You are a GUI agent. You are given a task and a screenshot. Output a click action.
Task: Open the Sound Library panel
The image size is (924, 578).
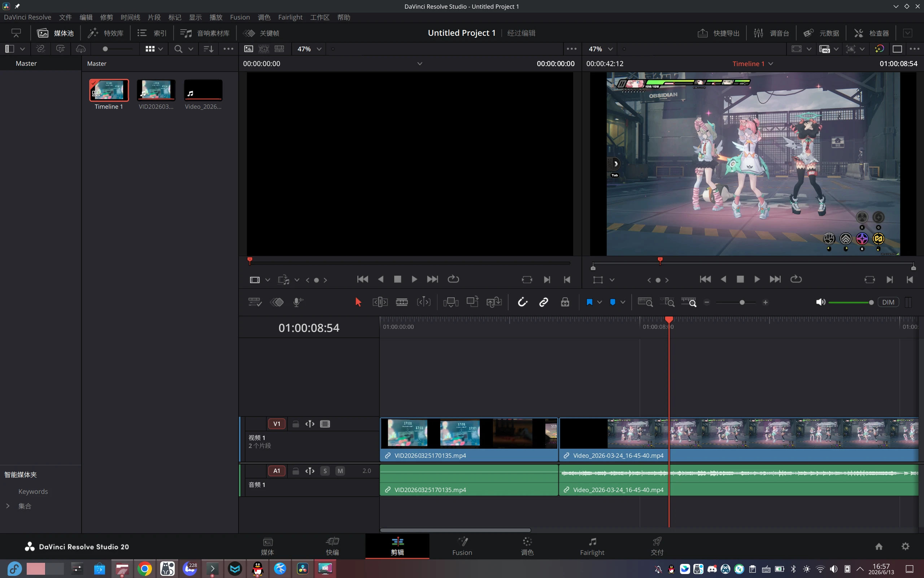tap(205, 33)
